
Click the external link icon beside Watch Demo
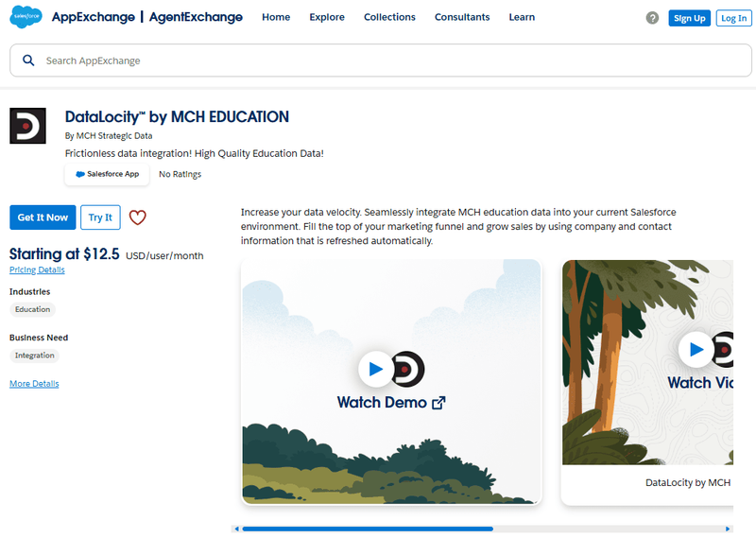click(x=438, y=403)
